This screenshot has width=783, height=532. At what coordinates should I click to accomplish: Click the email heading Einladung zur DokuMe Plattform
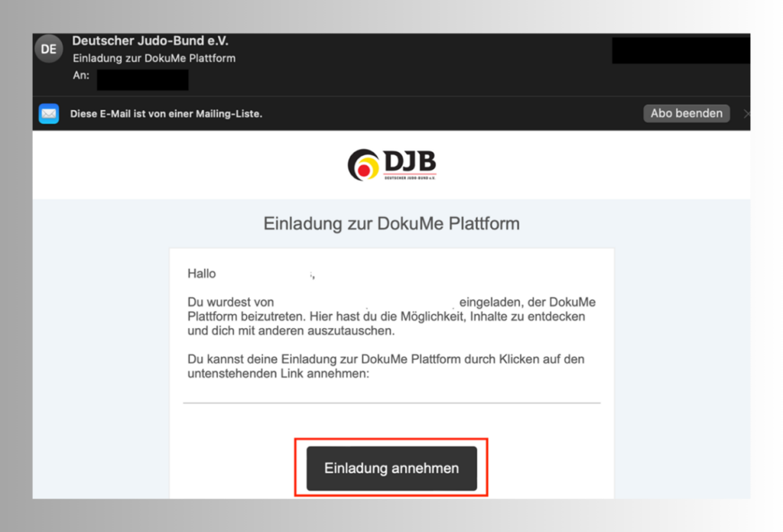click(x=391, y=223)
